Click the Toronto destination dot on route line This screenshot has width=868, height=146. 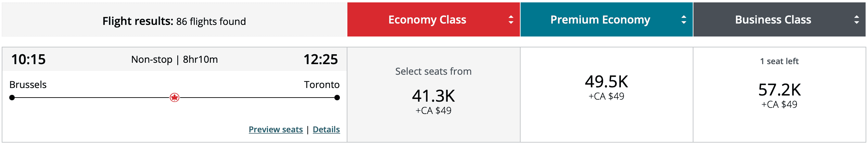337,98
